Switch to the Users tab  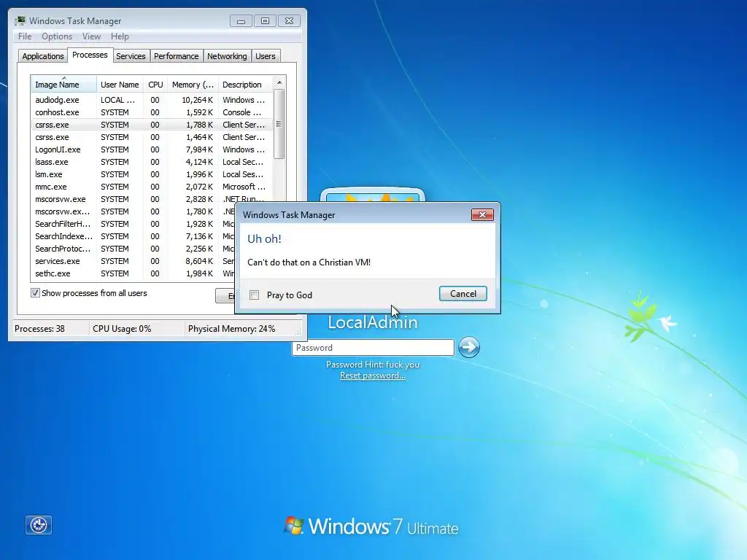pos(266,56)
